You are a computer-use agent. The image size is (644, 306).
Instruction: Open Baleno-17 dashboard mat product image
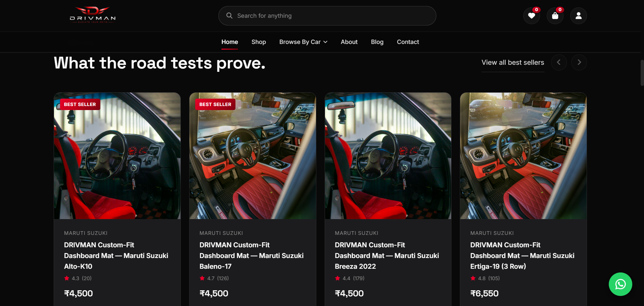[x=253, y=156]
